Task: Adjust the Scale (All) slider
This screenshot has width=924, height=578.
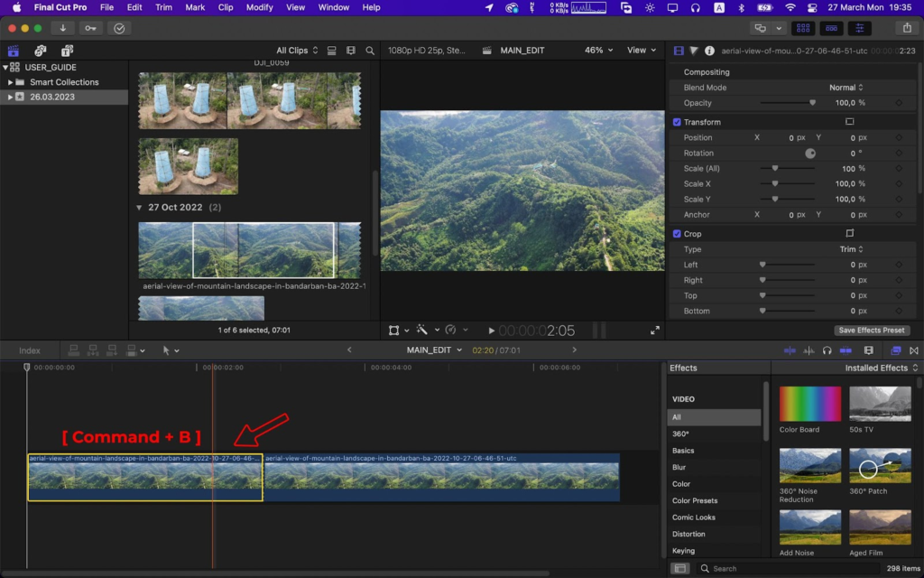Action: [x=788, y=168]
